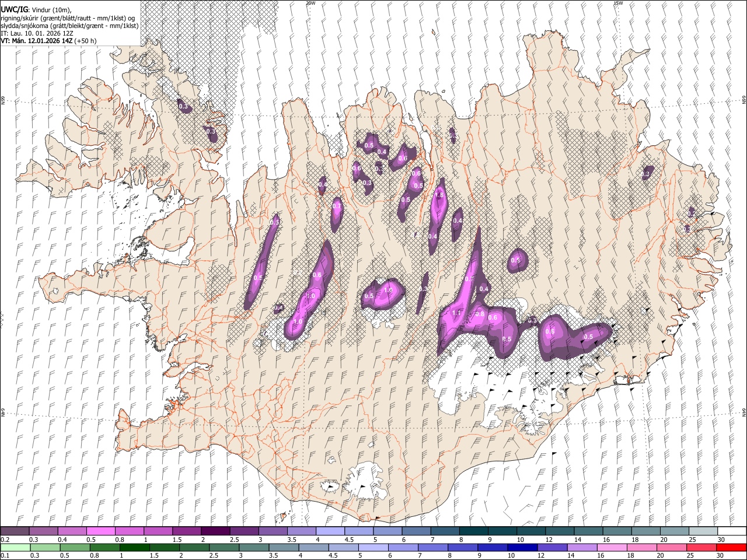Select the darkest purple swatch labeled 2, upper row
This screenshot has width=747, height=560.
(x=215, y=531)
